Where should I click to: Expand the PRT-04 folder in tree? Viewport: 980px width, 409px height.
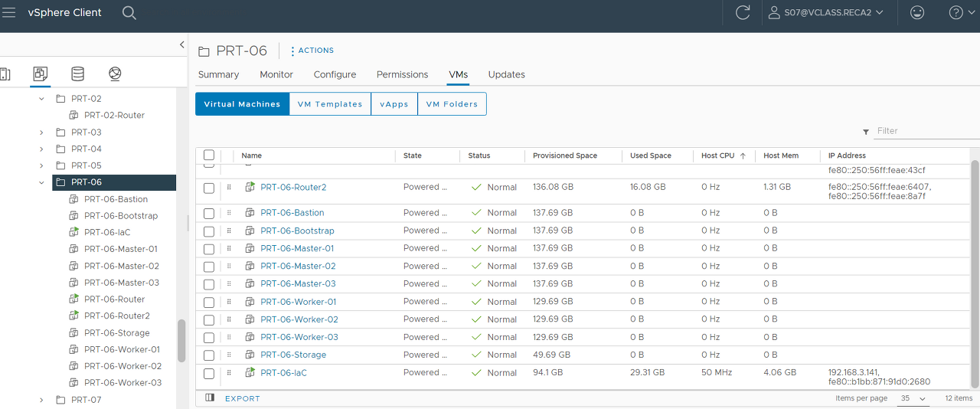tap(41, 149)
